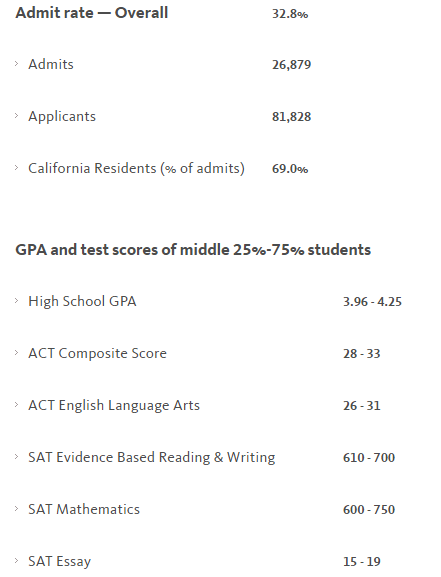Select the Applicants label
This screenshot has height=577, width=441.
point(62,117)
